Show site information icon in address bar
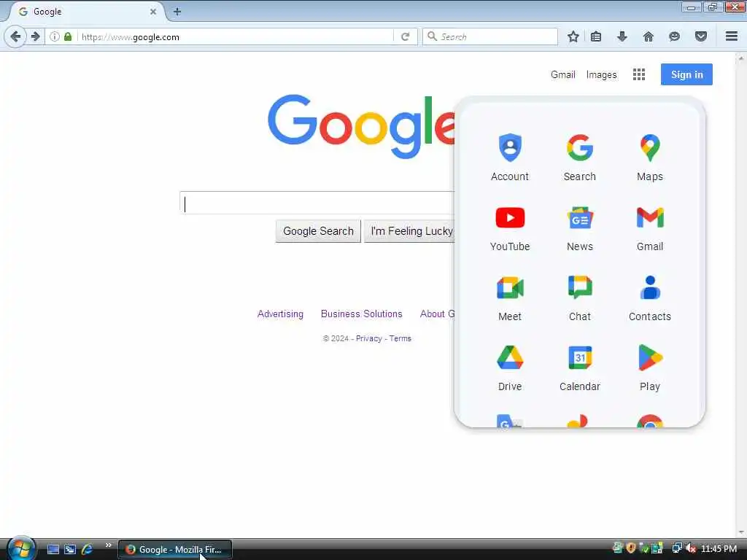Screen dimensions: 747x560 (55, 36)
